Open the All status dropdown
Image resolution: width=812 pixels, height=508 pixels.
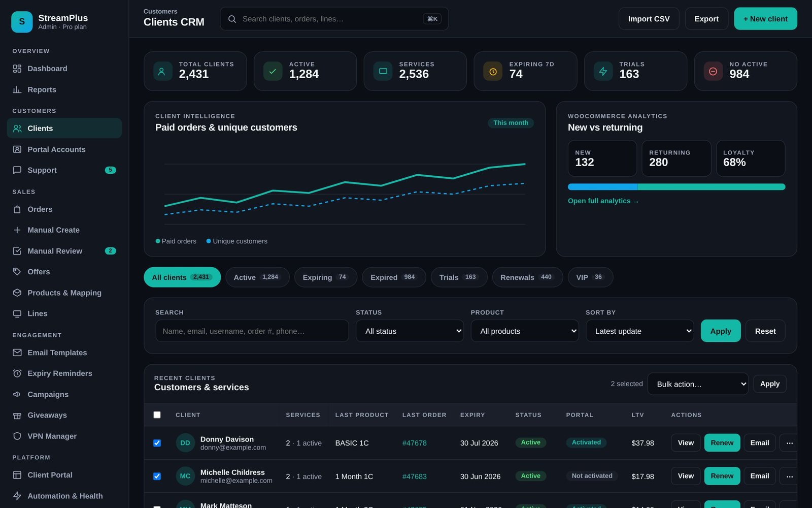click(x=410, y=331)
